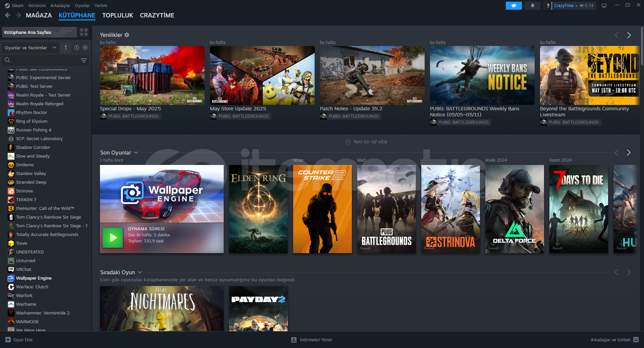Switch to the TOPLULUK tab

118,15
